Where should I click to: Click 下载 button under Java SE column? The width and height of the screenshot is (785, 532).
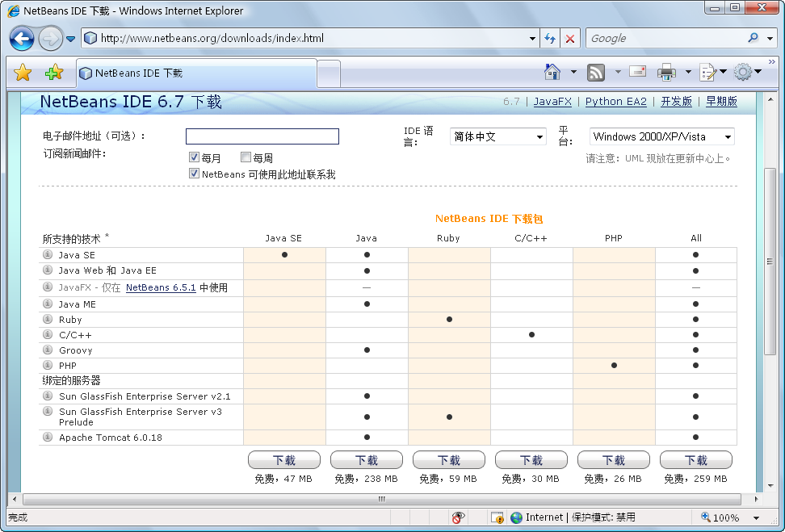[x=284, y=460]
